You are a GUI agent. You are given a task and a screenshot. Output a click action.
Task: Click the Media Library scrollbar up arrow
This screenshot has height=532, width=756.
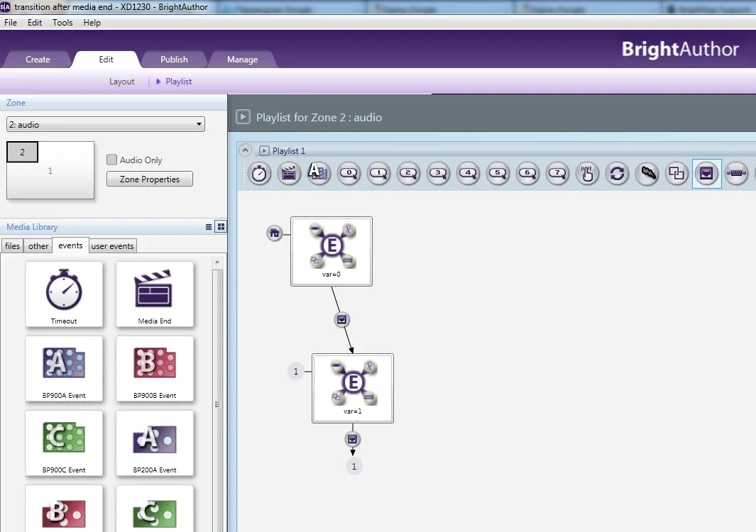(217, 262)
